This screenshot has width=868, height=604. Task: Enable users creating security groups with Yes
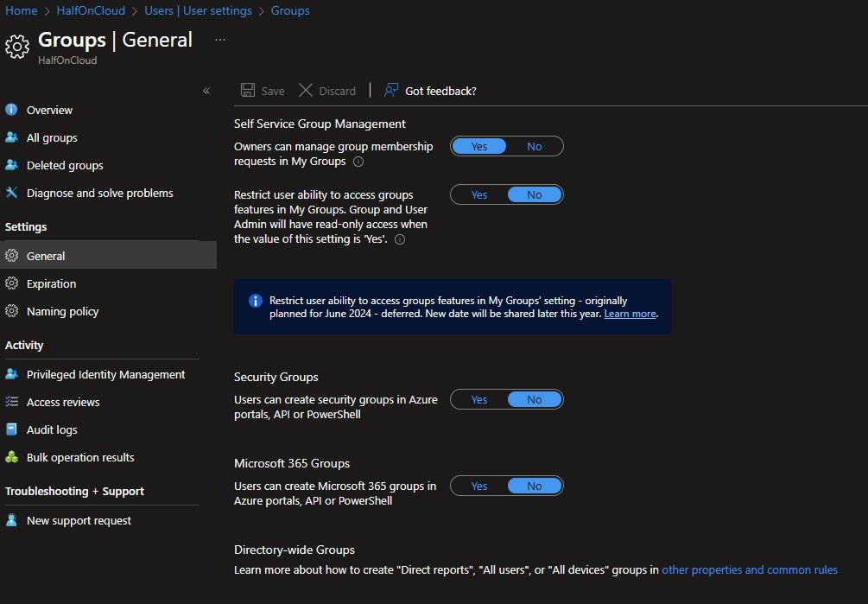[479, 400]
